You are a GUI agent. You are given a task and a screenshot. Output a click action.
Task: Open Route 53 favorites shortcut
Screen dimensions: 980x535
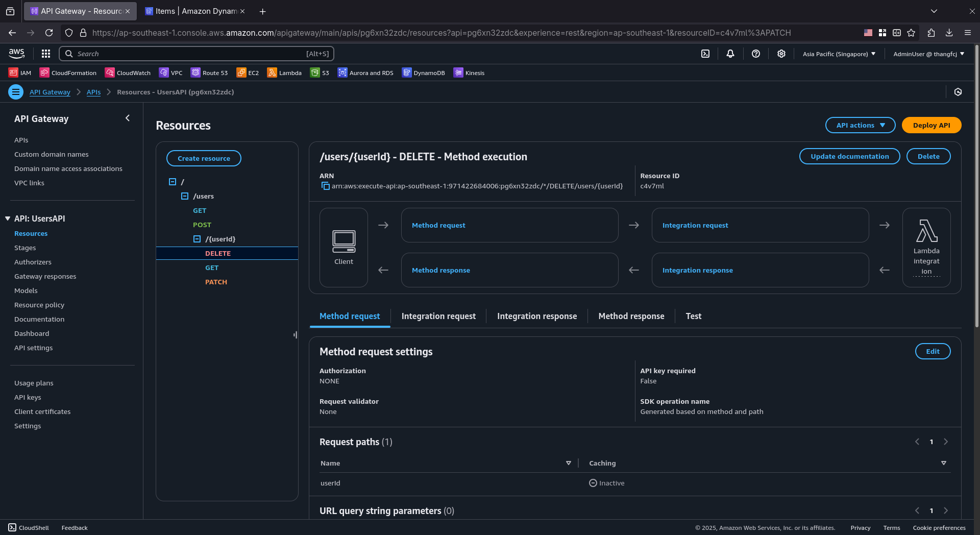(x=209, y=72)
